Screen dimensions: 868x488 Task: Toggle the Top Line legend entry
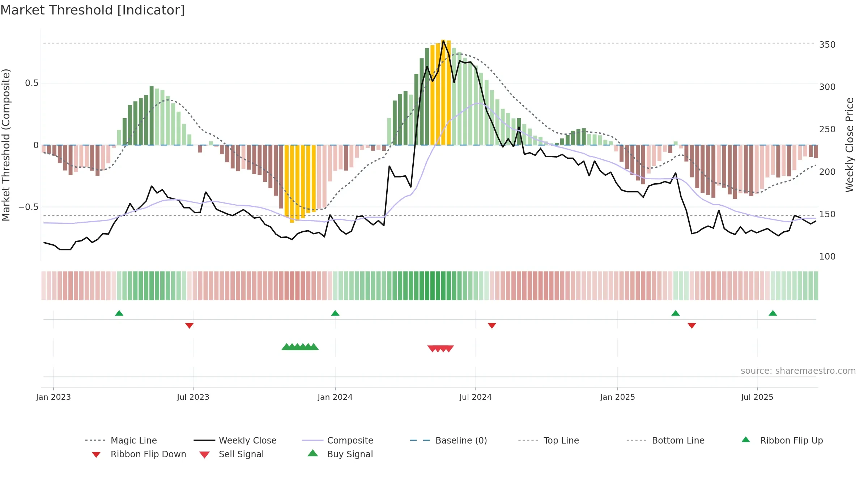coord(548,440)
